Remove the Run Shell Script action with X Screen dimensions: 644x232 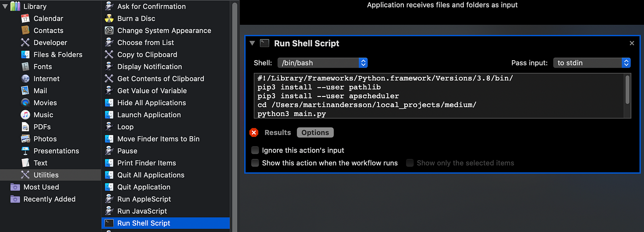click(x=632, y=43)
